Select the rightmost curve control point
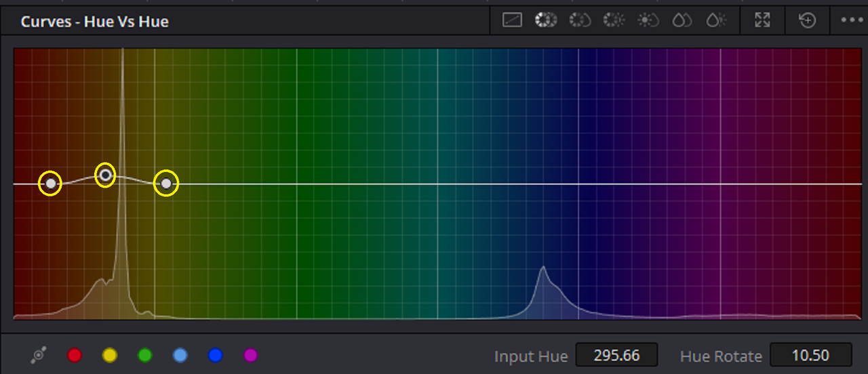Viewport: 868px width, 374px height. pyautogui.click(x=166, y=183)
